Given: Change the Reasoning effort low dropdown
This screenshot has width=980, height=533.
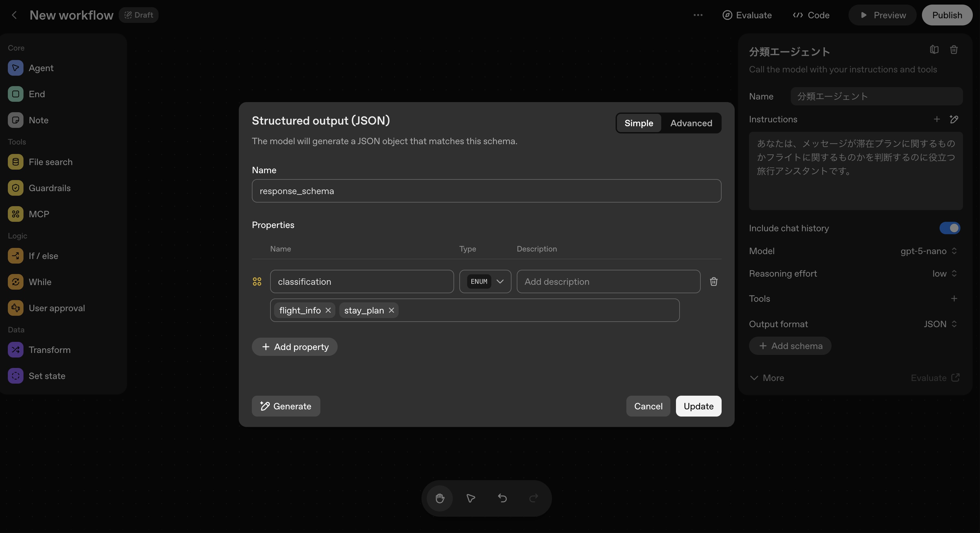Looking at the screenshot, I should point(944,274).
